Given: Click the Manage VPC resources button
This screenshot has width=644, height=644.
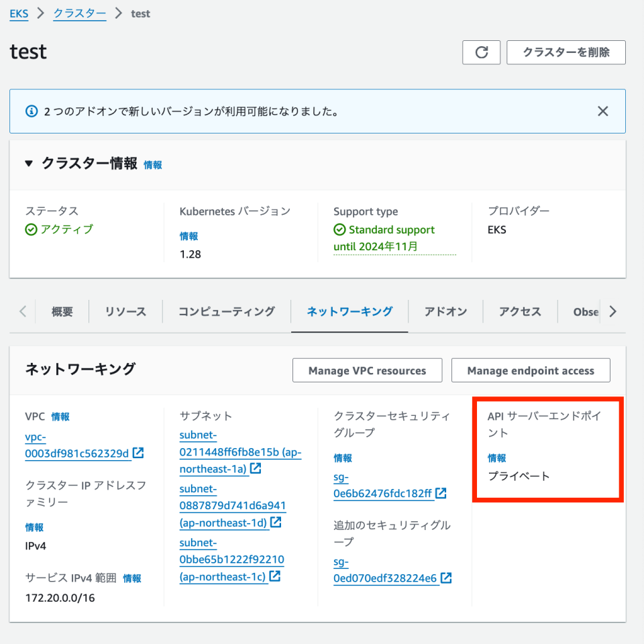Looking at the screenshot, I should pyautogui.click(x=367, y=370).
